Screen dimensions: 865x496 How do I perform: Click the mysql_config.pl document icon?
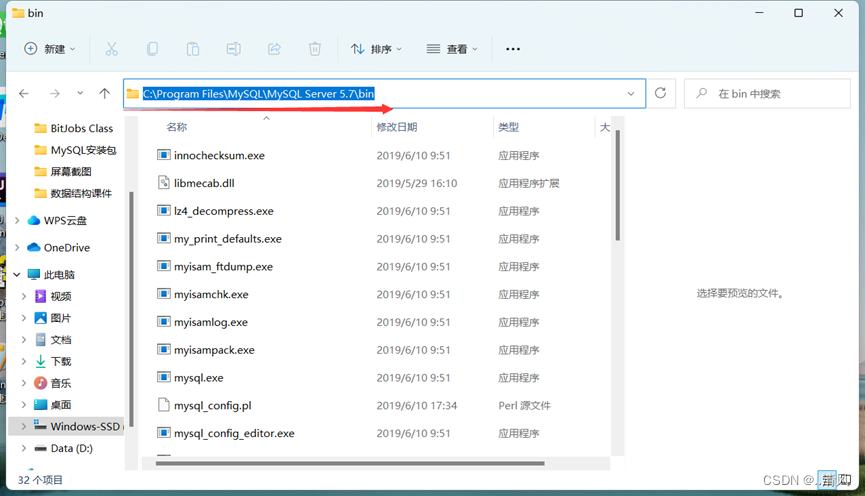coord(163,405)
